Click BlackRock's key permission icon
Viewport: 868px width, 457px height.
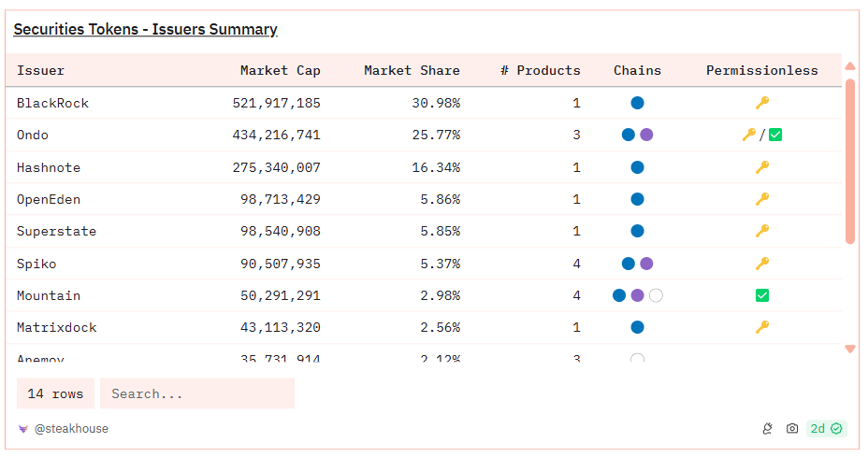[x=762, y=103]
